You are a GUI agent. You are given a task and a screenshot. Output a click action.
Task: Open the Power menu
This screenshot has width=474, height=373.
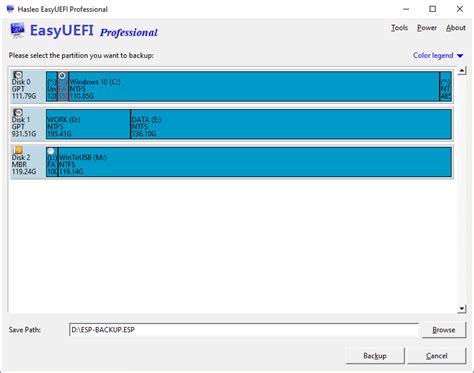[x=427, y=28]
